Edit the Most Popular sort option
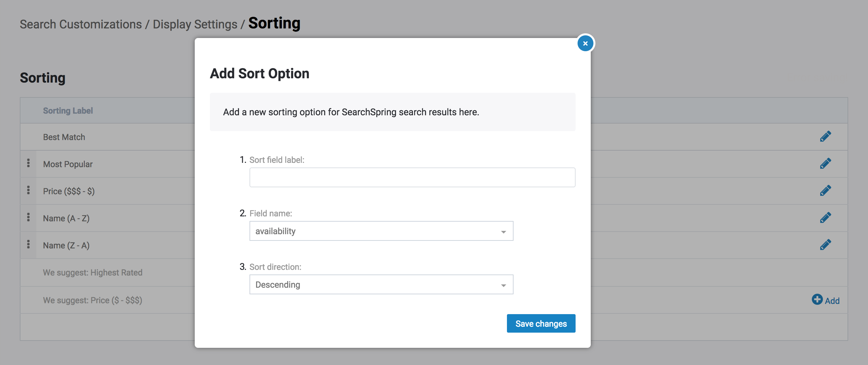The image size is (868, 365). 826,163
